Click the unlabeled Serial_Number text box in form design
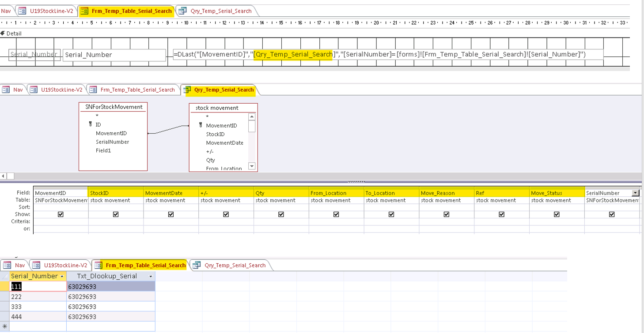The height and width of the screenshot is (333, 644). (114, 55)
